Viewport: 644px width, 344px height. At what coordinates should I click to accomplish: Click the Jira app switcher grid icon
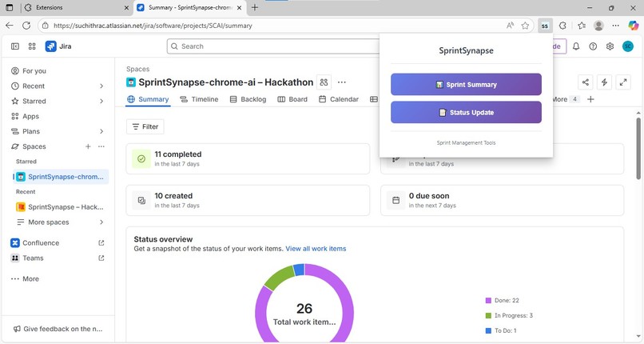32,46
